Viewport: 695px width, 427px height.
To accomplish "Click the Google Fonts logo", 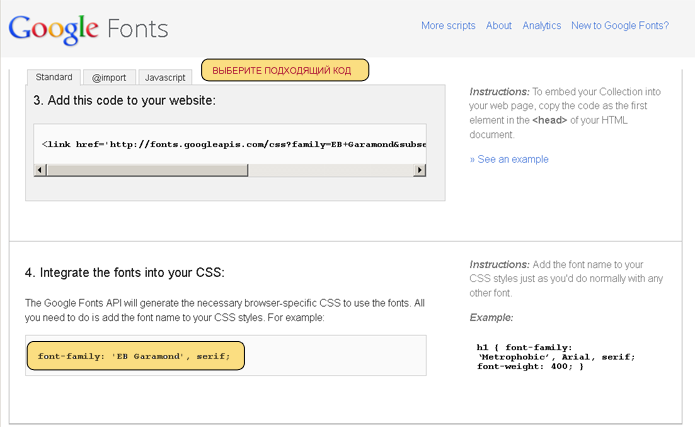I will (88, 29).
